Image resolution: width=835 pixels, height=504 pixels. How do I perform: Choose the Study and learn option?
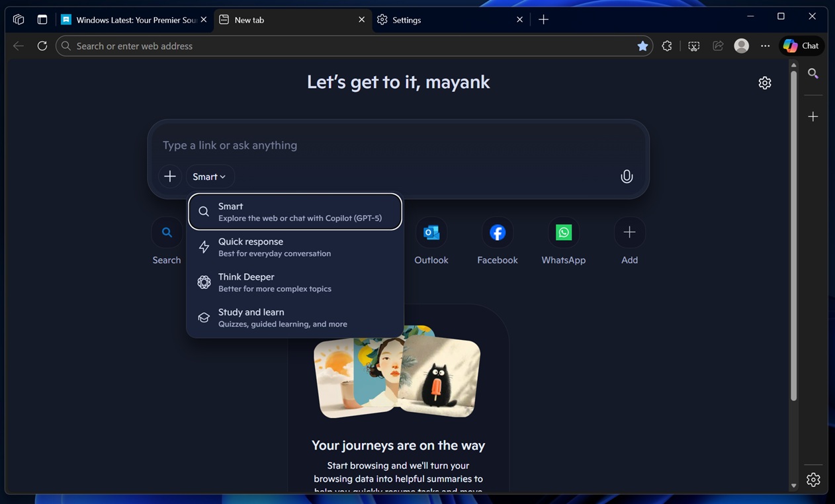295,317
